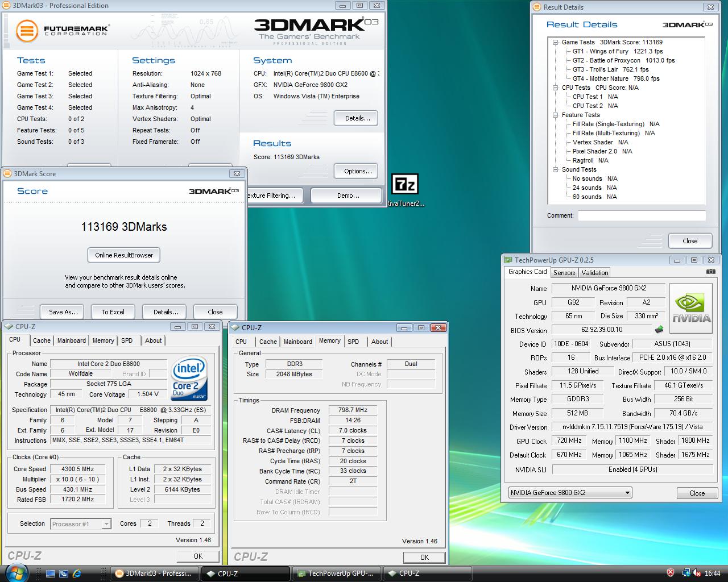Click the 113169 3DMarks score text
728x582 pixels.
click(x=124, y=227)
